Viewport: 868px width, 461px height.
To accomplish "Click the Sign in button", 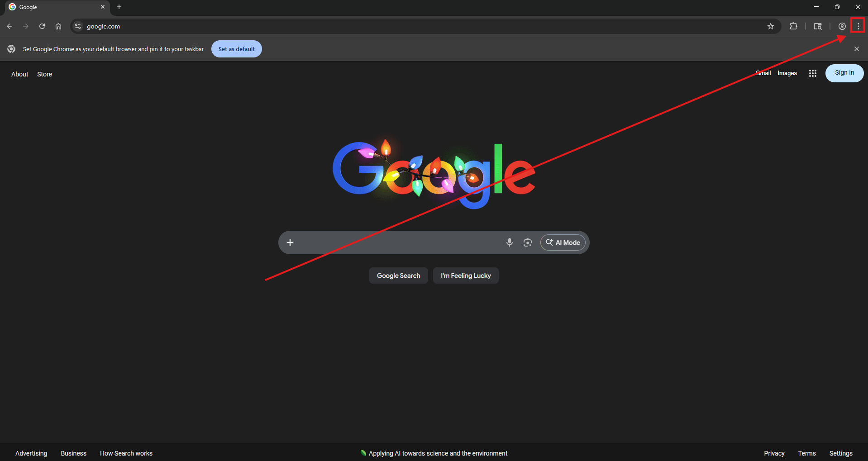I will (844, 73).
